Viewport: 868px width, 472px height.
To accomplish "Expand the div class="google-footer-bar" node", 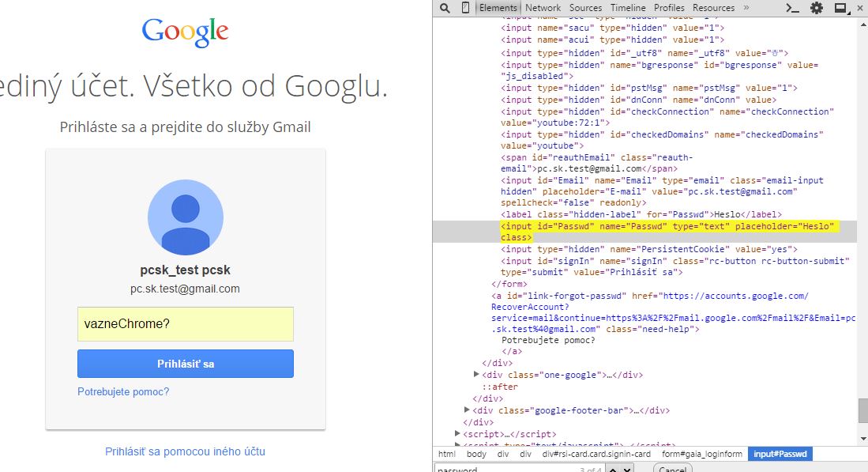I will coord(467,410).
